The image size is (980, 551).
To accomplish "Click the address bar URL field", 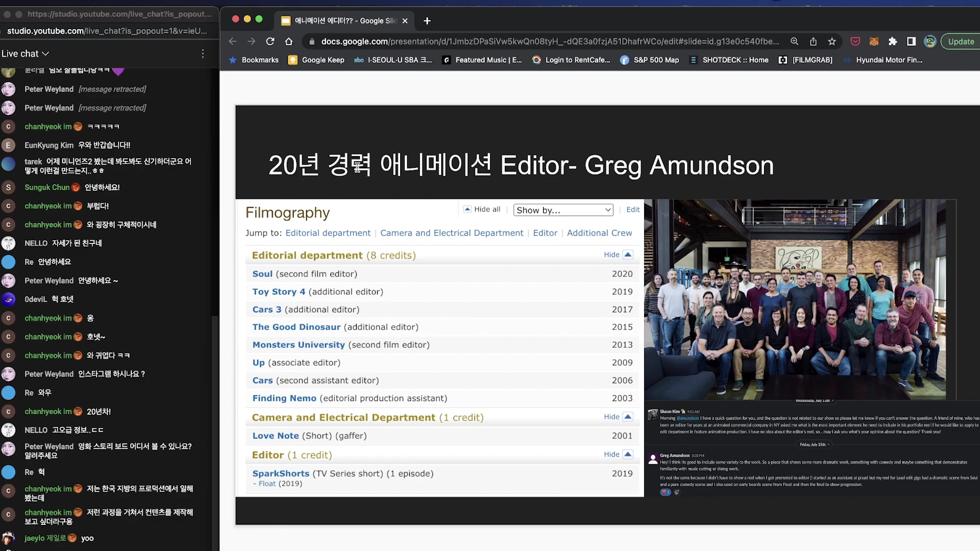I will tap(550, 41).
